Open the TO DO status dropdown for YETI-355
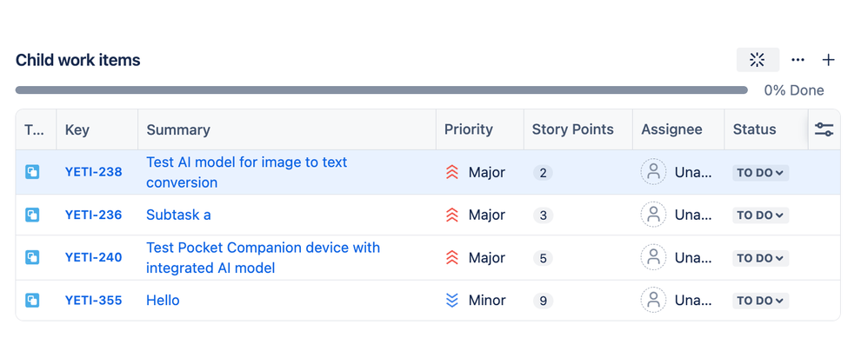 coord(760,301)
